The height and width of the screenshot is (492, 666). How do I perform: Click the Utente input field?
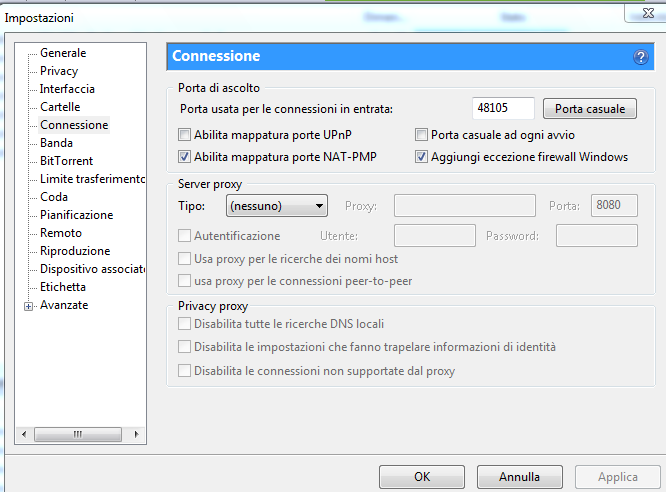click(x=435, y=236)
